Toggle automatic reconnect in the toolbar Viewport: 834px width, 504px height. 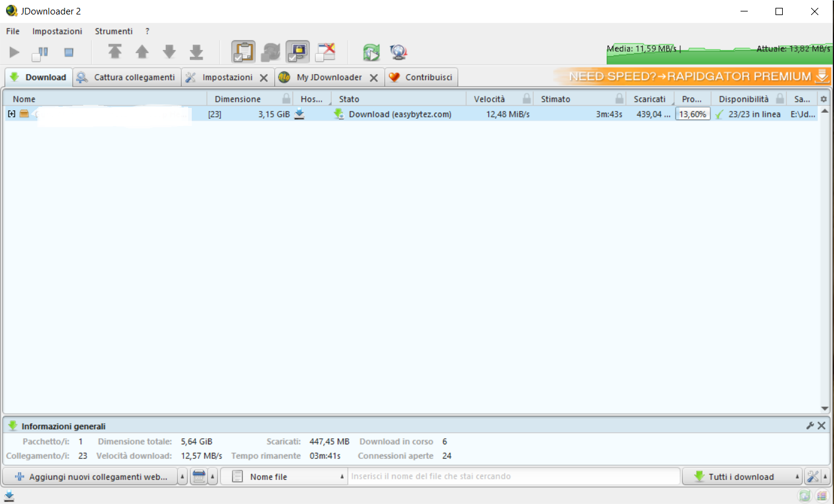(x=271, y=52)
